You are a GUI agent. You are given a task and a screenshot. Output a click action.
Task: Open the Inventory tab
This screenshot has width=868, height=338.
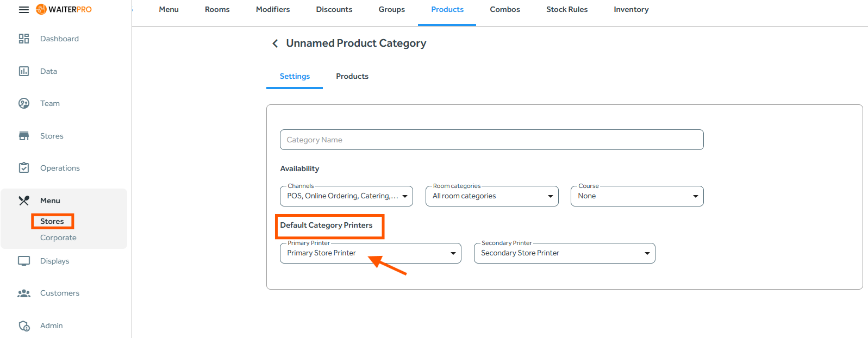coord(631,9)
